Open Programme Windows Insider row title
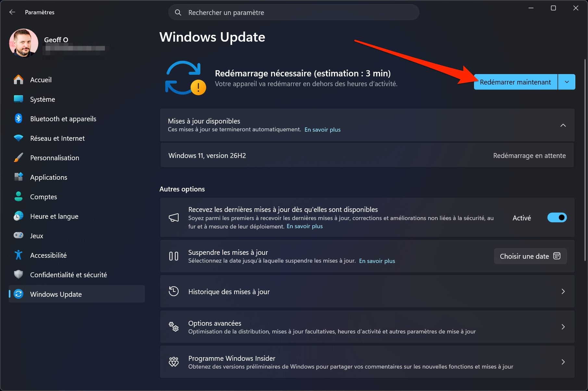Viewport: 588px width, 391px height. pyautogui.click(x=232, y=358)
